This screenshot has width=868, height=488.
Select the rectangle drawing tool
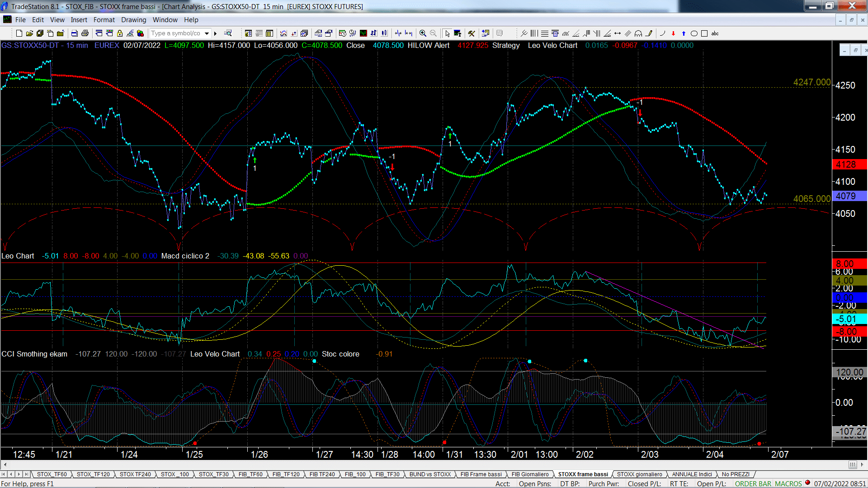click(704, 33)
